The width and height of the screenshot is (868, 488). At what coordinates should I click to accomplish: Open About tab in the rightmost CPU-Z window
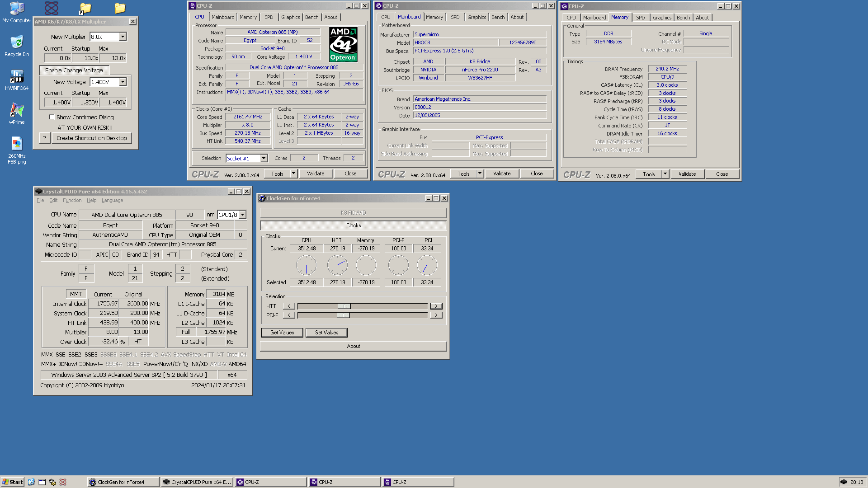702,18
